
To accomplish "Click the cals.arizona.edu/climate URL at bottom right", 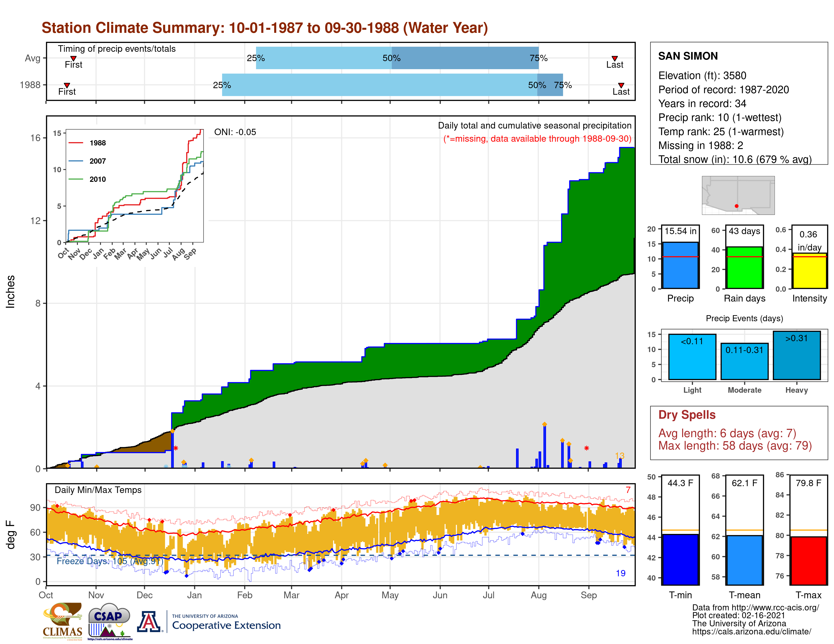I will [x=752, y=631].
